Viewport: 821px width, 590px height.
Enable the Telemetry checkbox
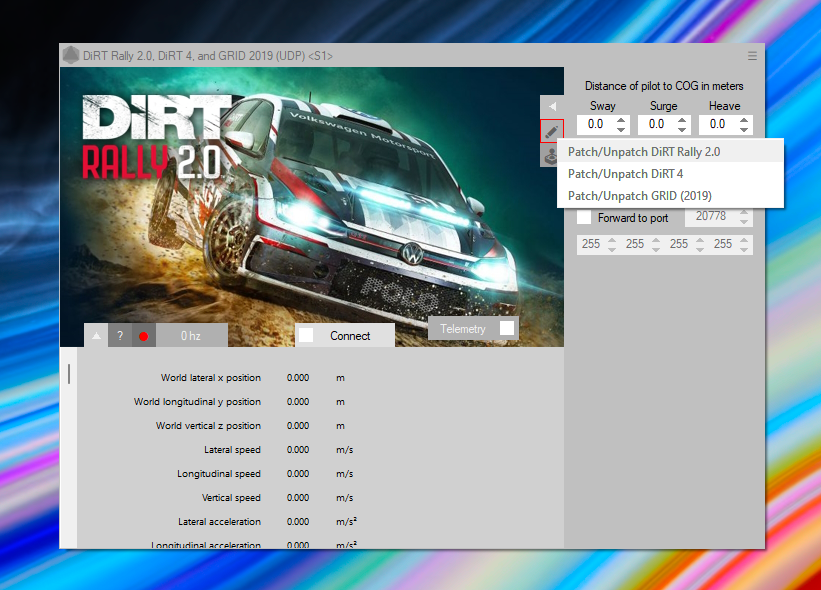tap(508, 328)
